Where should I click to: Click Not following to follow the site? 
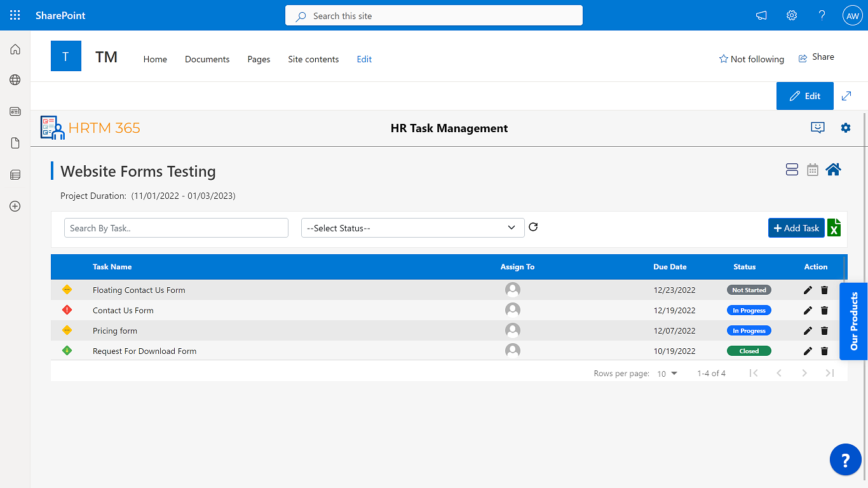752,58
